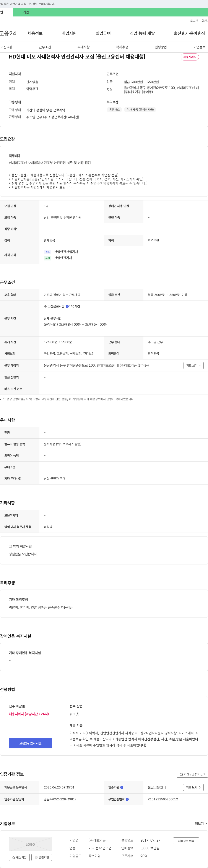The image size is (208, 868).
Task: Click the 울산고용센터 agency name
Action: tap(157, 787)
